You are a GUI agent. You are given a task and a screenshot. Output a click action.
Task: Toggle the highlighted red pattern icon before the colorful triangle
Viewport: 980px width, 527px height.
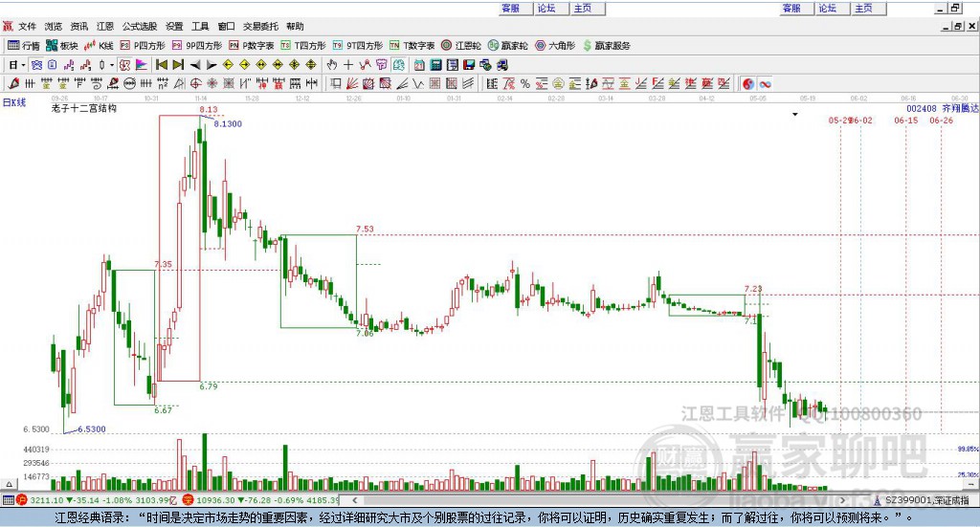tap(125, 64)
